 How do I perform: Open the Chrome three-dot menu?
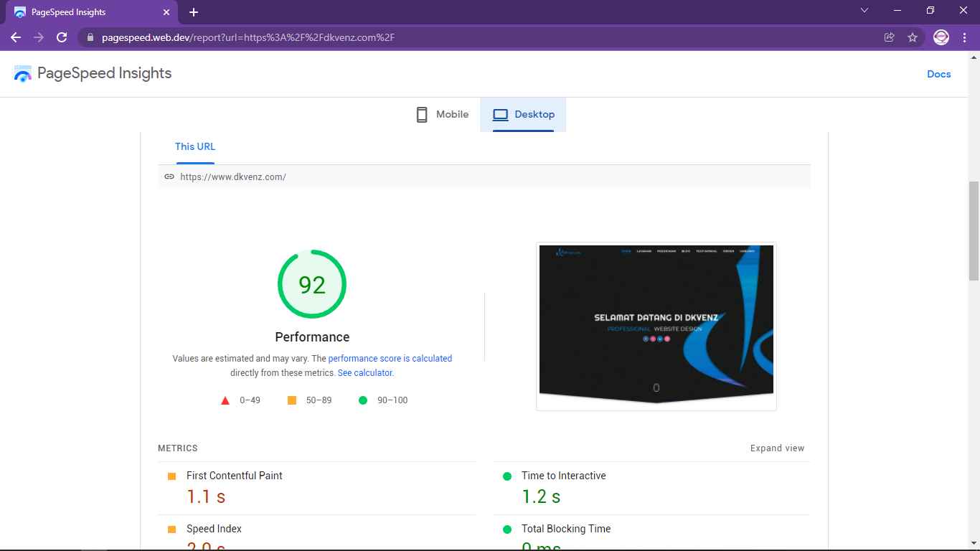pyautogui.click(x=964, y=37)
